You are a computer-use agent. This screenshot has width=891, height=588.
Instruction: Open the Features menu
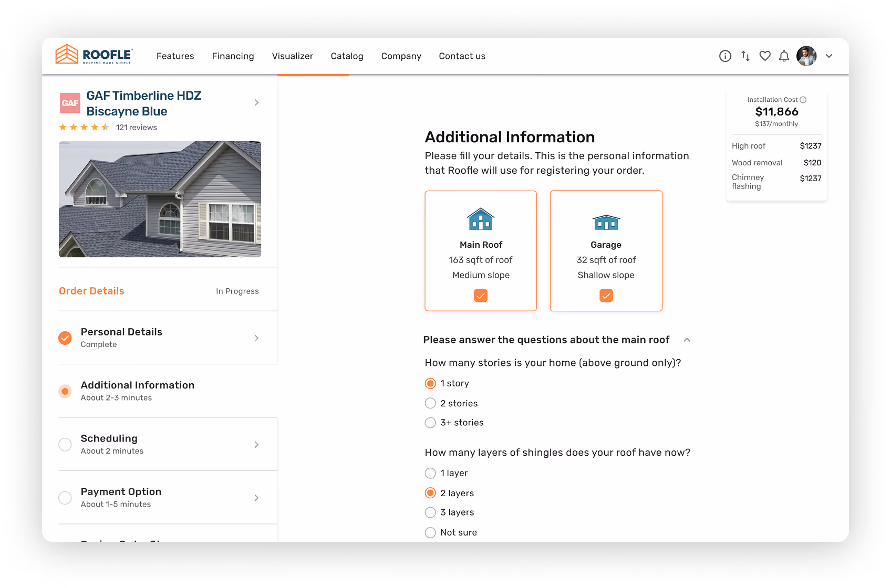[x=175, y=56]
